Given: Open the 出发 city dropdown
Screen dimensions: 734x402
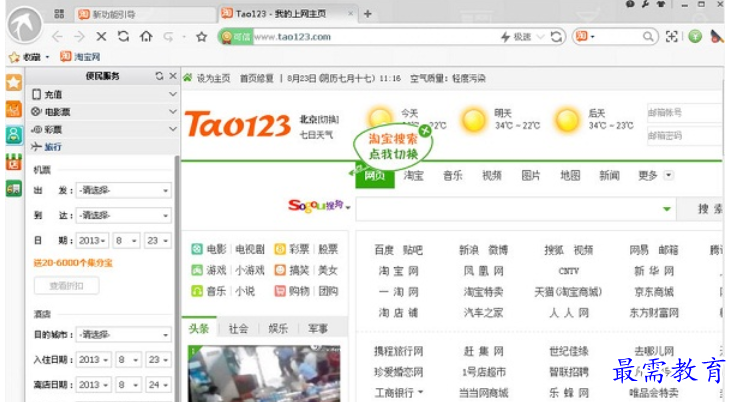Looking at the screenshot, I should 124,190.
